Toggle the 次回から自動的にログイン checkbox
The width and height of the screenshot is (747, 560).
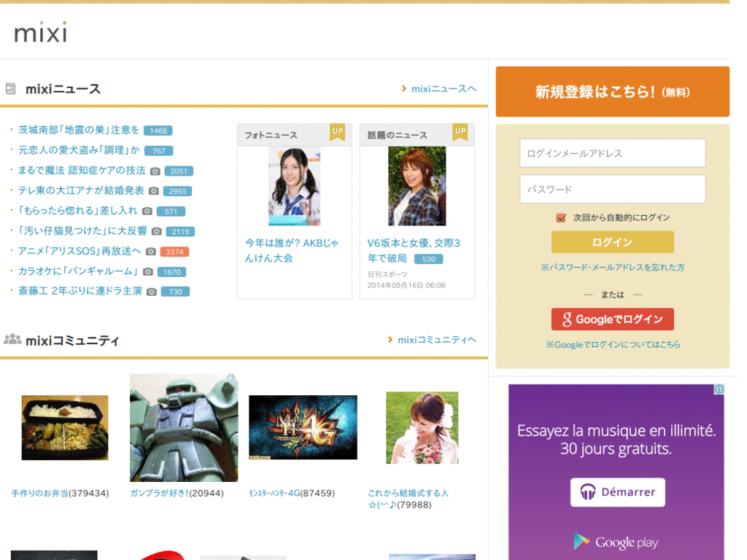[561, 217]
